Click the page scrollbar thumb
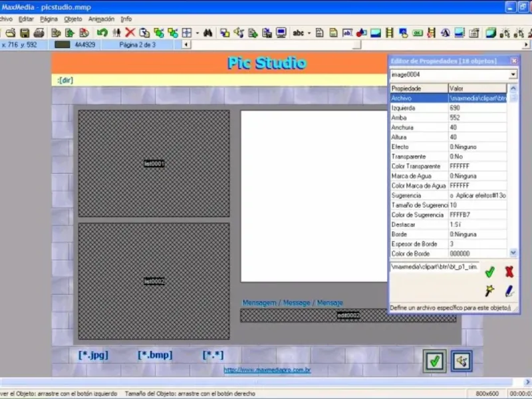Screen dimensions: 532x399 pos(356,45)
